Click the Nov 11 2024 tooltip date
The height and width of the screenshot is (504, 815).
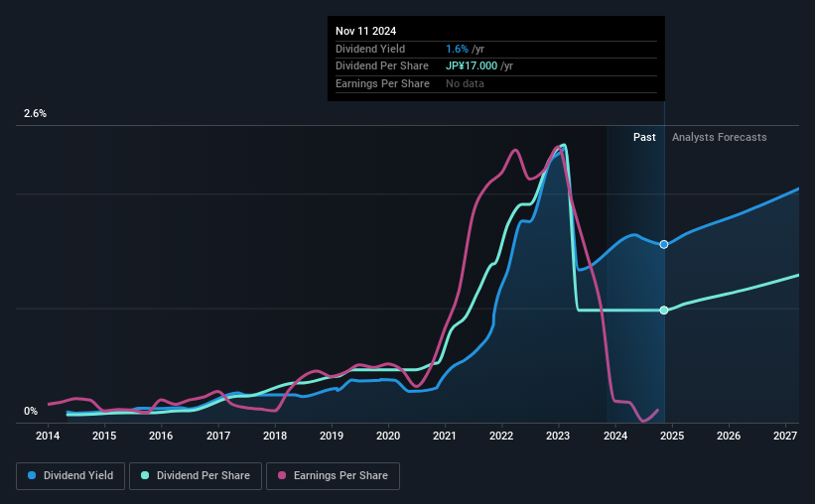pyautogui.click(x=365, y=31)
